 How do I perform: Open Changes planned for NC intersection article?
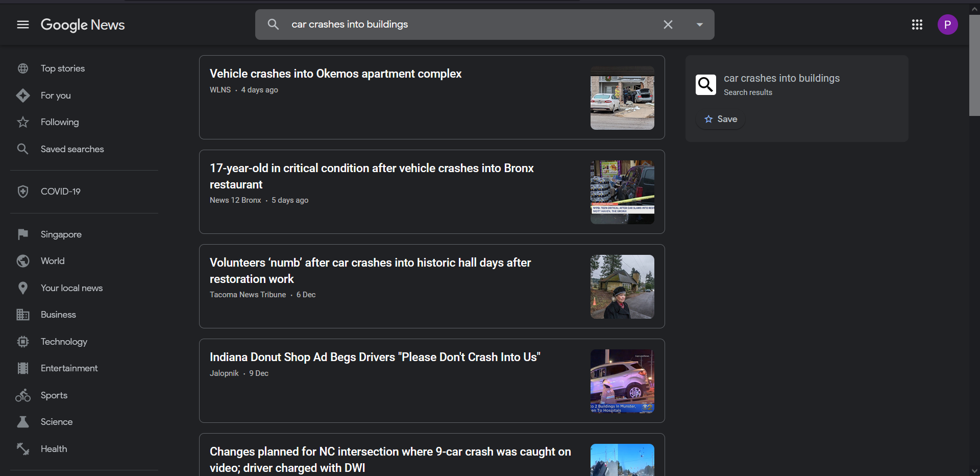tap(390, 460)
